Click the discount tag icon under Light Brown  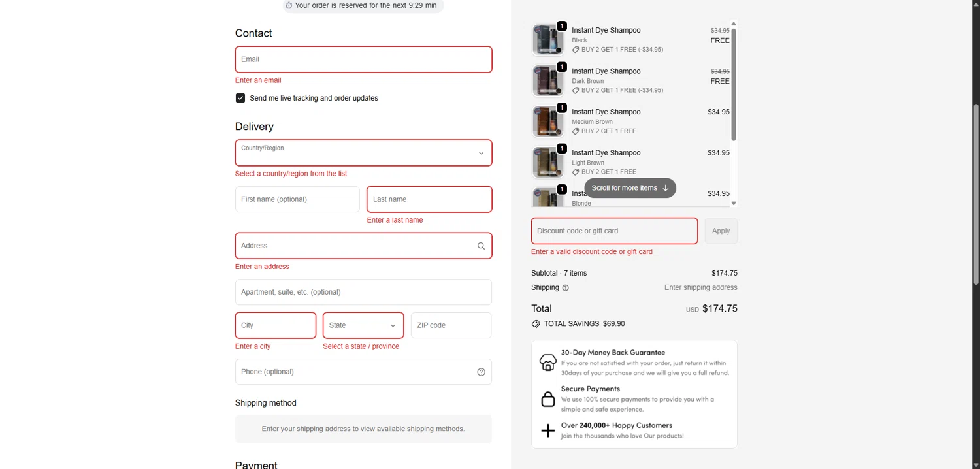(x=576, y=172)
